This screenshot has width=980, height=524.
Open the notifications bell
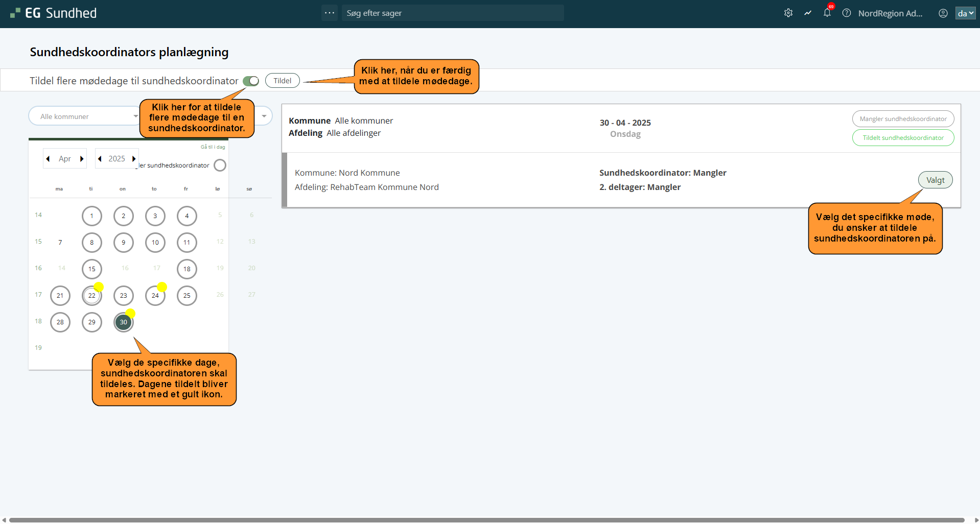[827, 13]
